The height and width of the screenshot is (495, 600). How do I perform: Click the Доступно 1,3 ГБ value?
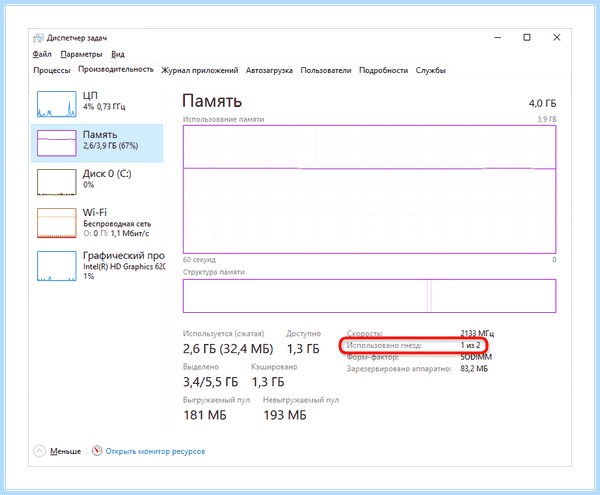pyautogui.click(x=303, y=349)
